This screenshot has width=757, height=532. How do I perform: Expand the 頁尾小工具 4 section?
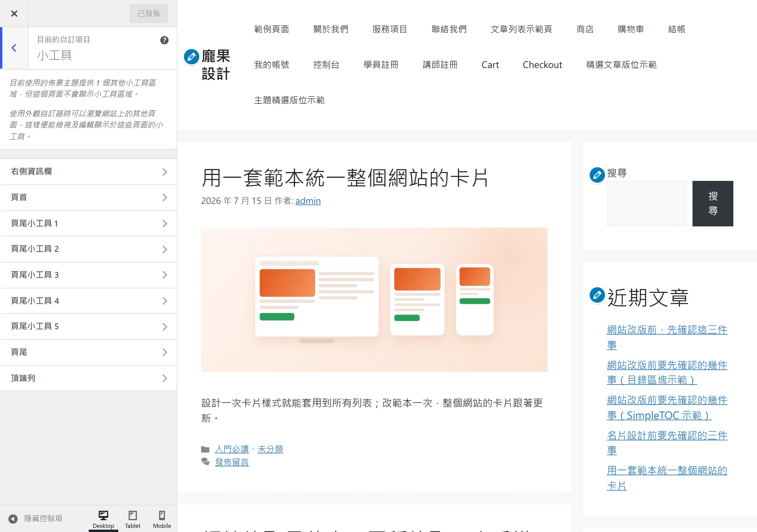[x=88, y=301]
